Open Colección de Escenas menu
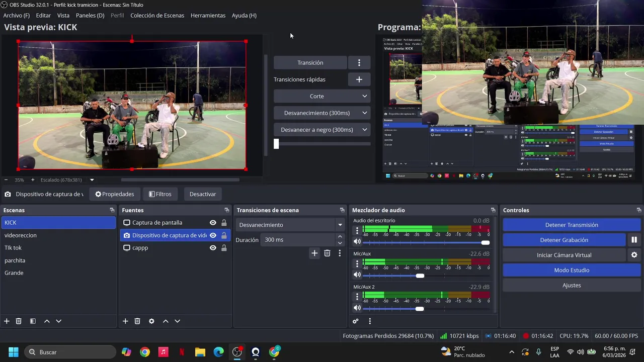 pyautogui.click(x=157, y=16)
